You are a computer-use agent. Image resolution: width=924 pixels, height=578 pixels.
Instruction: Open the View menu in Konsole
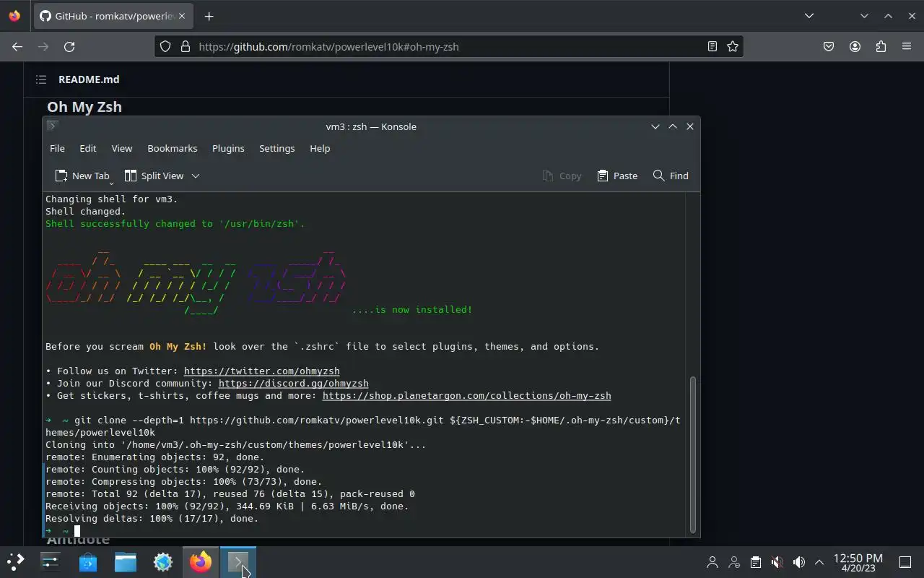[x=122, y=148]
